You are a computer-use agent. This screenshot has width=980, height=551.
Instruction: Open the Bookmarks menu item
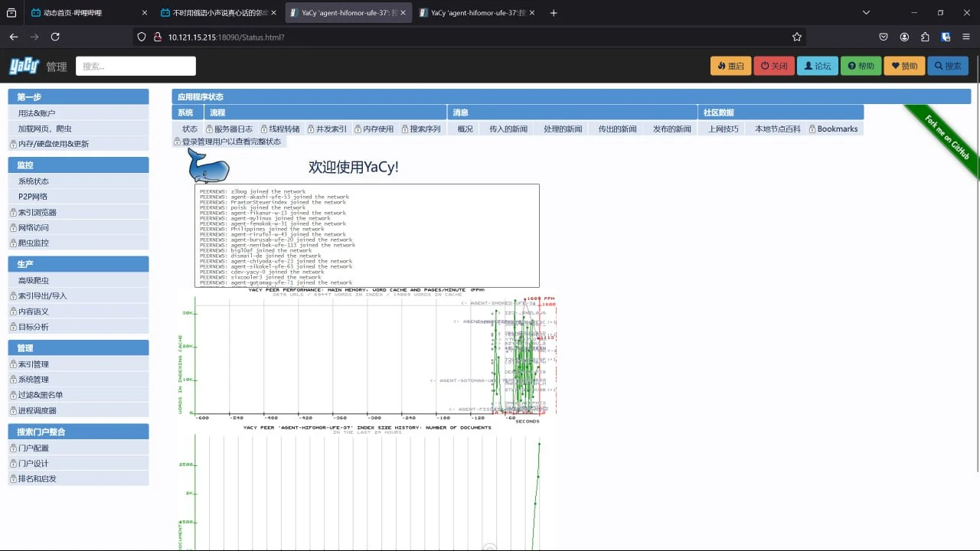click(x=834, y=129)
